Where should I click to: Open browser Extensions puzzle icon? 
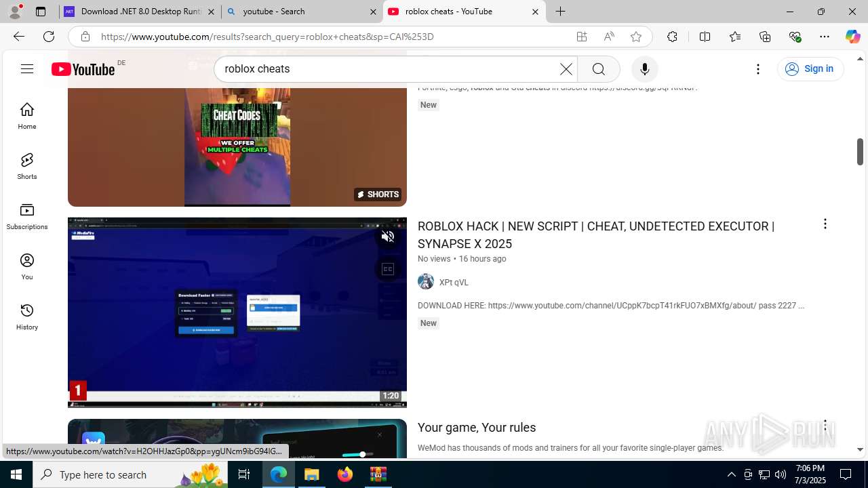pyautogui.click(x=672, y=37)
